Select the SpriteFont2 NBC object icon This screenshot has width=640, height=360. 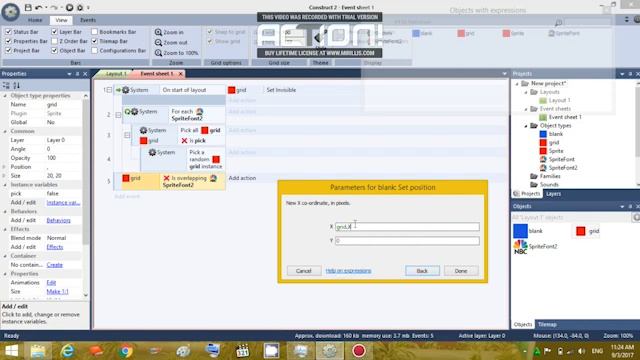click(x=520, y=247)
